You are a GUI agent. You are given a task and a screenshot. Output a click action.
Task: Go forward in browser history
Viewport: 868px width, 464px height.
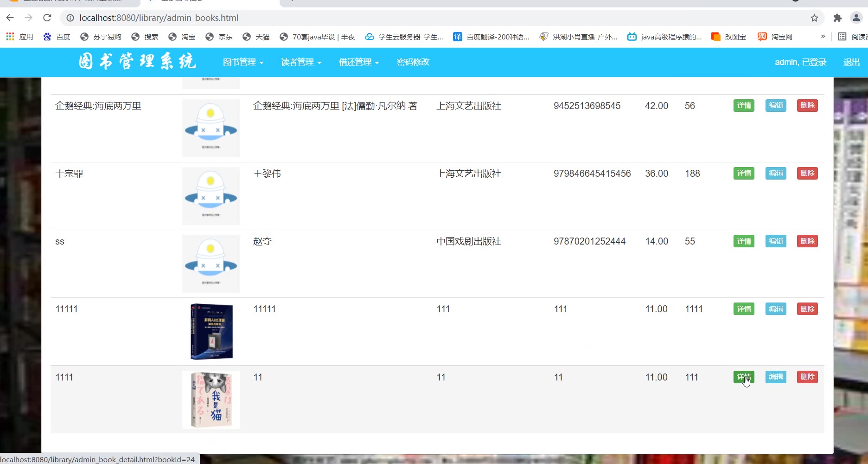(29, 18)
